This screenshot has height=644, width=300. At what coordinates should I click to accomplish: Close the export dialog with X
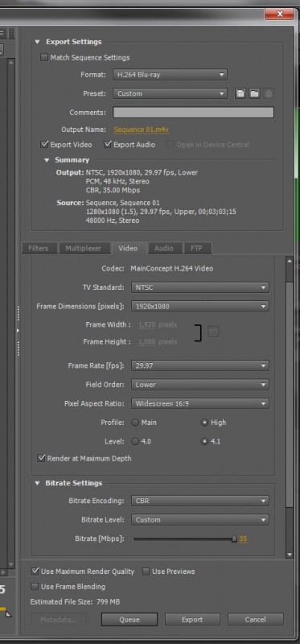tap(279, 14)
